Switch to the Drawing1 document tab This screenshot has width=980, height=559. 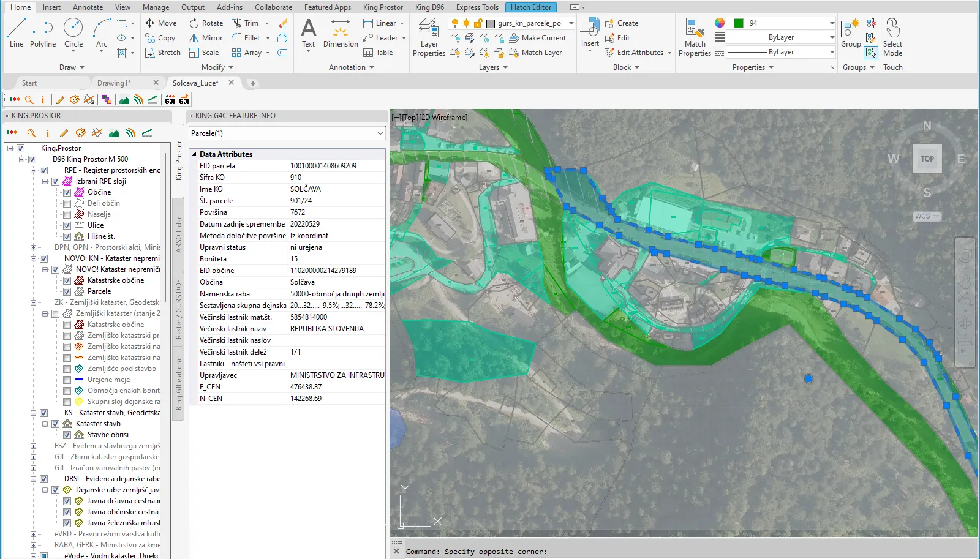pyautogui.click(x=114, y=83)
